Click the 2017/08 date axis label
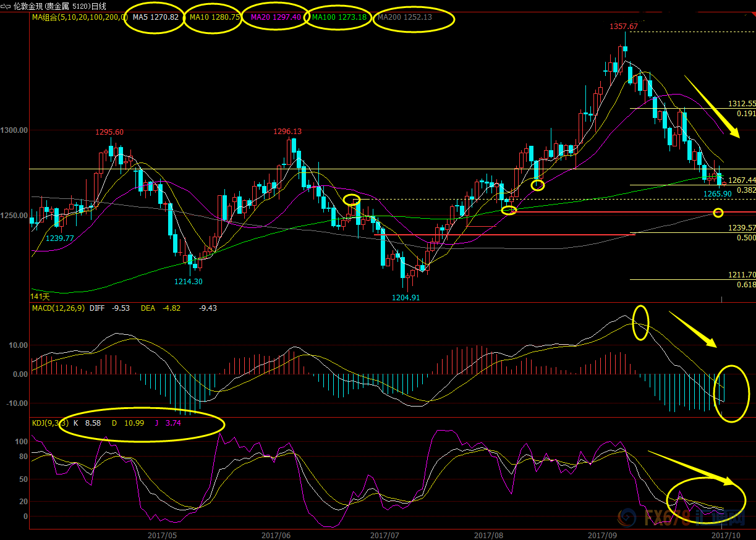 click(x=489, y=534)
